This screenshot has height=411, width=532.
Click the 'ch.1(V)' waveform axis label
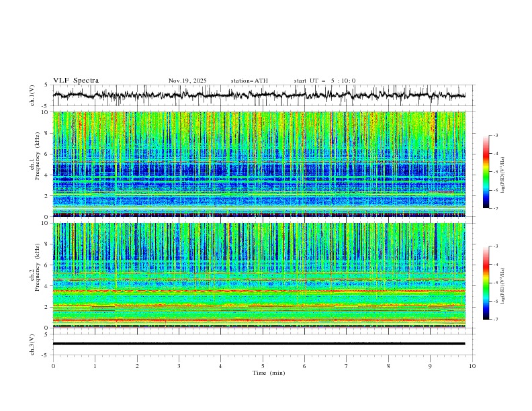pyautogui.click(x=32, y=95)
